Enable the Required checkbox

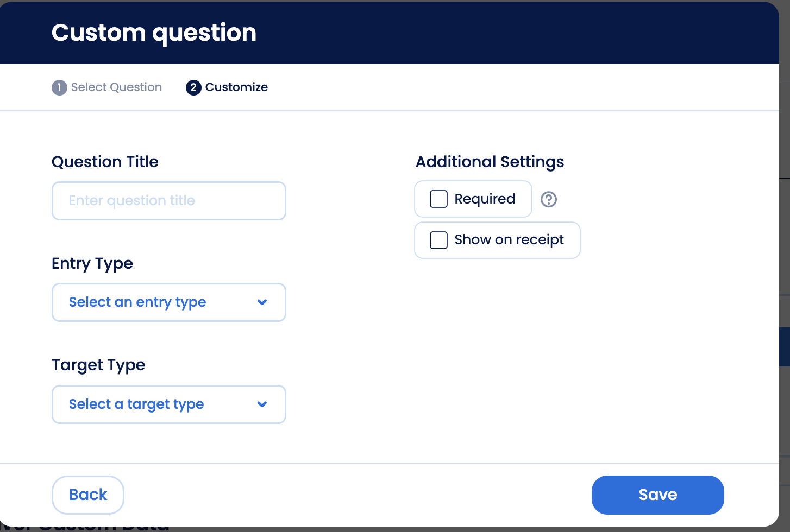(438, 199)
